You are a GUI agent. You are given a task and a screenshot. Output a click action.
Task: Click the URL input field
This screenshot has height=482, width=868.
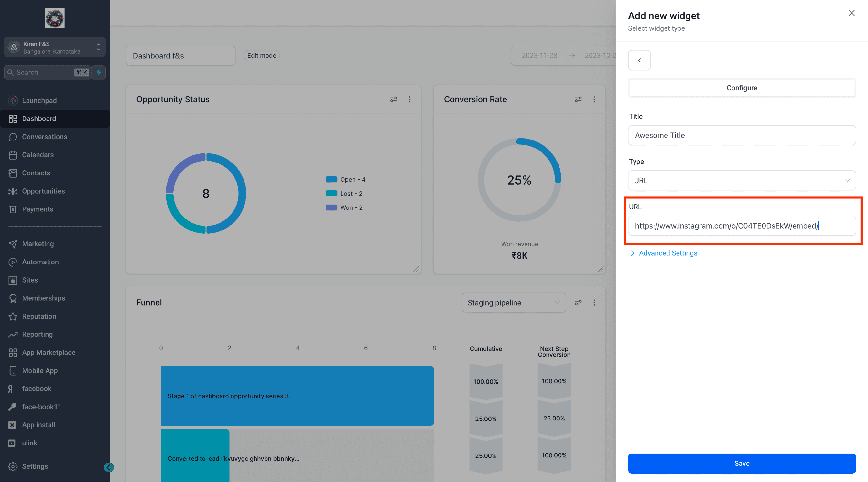(742, 226)
